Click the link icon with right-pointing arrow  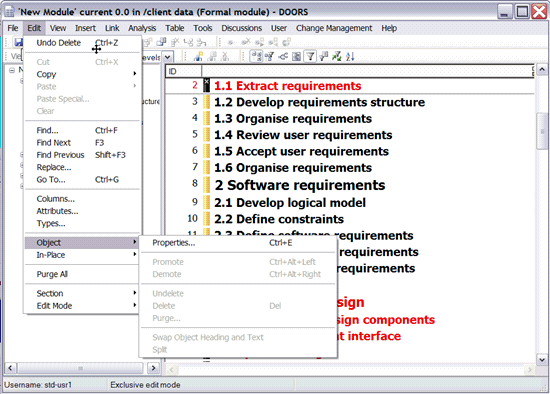point(260,42)
